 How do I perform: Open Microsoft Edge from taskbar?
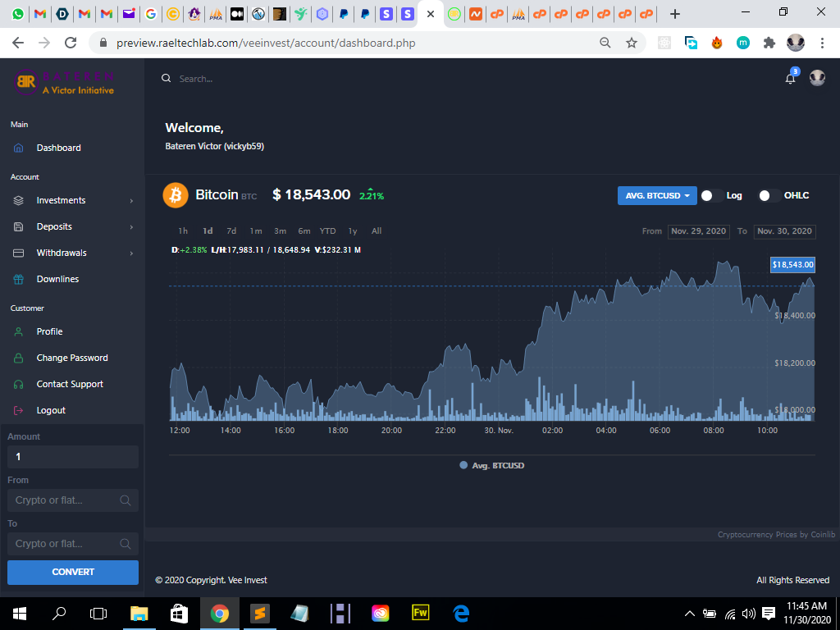[461, 614]
